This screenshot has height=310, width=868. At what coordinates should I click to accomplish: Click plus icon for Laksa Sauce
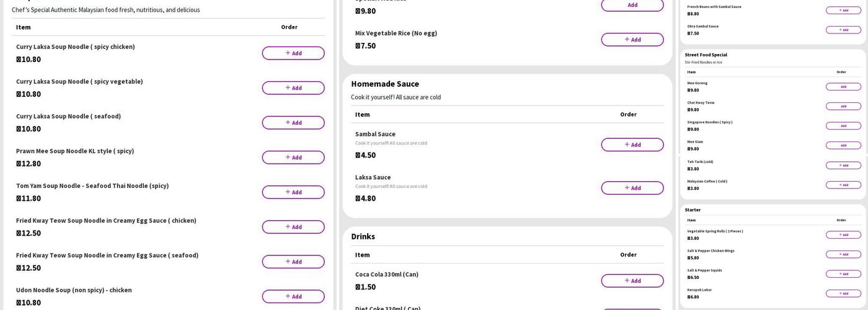pyautogui.click(x=627, y=188)
